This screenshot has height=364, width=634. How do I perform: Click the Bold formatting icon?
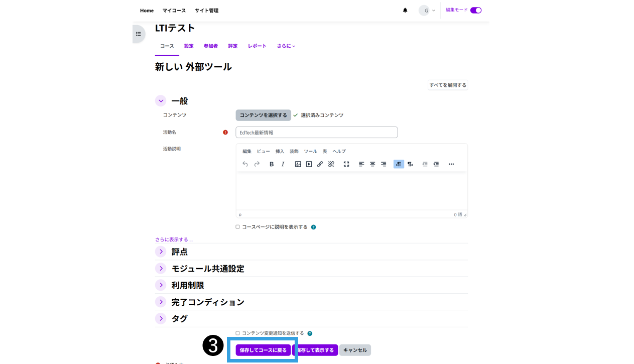(x=272, y=164)
